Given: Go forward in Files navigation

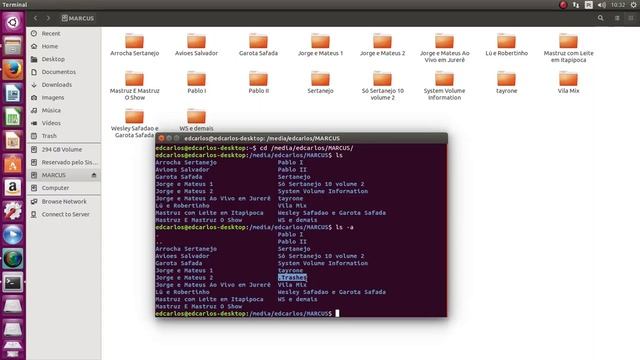Looking at the screenshot, I should [48, 18].
